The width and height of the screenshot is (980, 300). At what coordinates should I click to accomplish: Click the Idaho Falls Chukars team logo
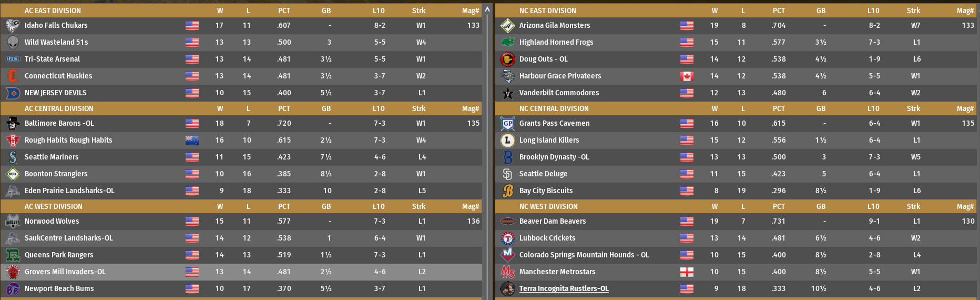click(13, 25)
